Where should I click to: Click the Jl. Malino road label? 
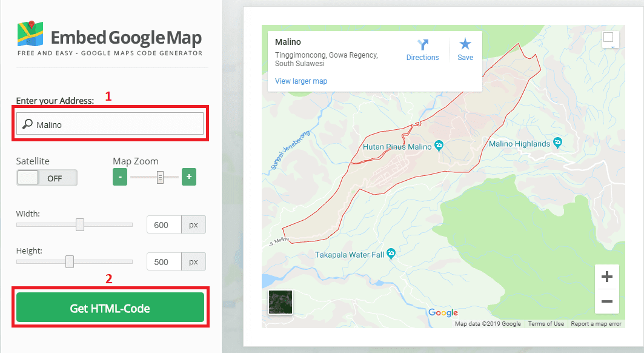[x=279, y=241]
